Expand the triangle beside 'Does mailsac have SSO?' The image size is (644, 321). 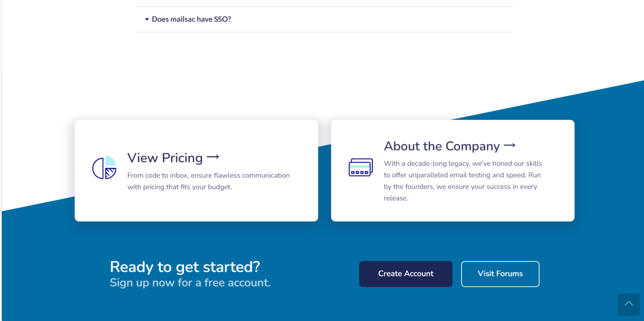147,19
